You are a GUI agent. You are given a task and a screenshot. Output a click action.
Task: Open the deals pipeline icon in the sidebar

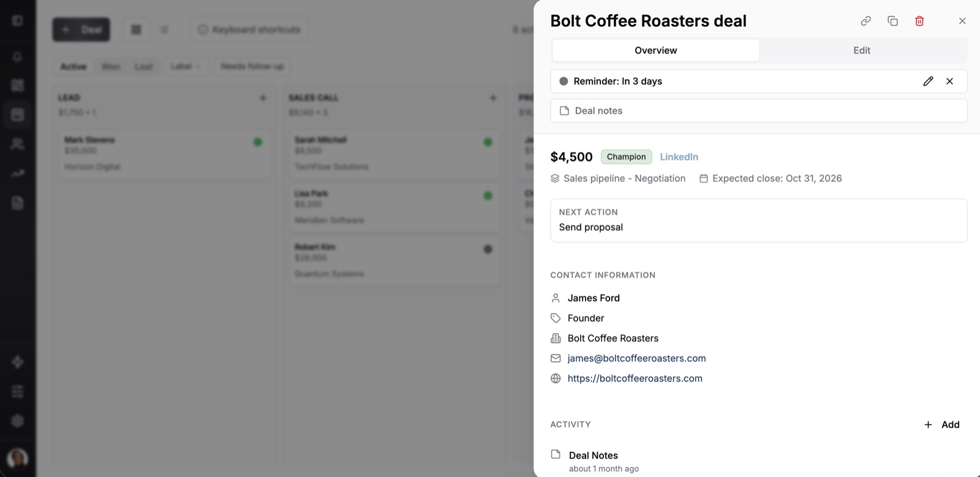click(17, 115)
